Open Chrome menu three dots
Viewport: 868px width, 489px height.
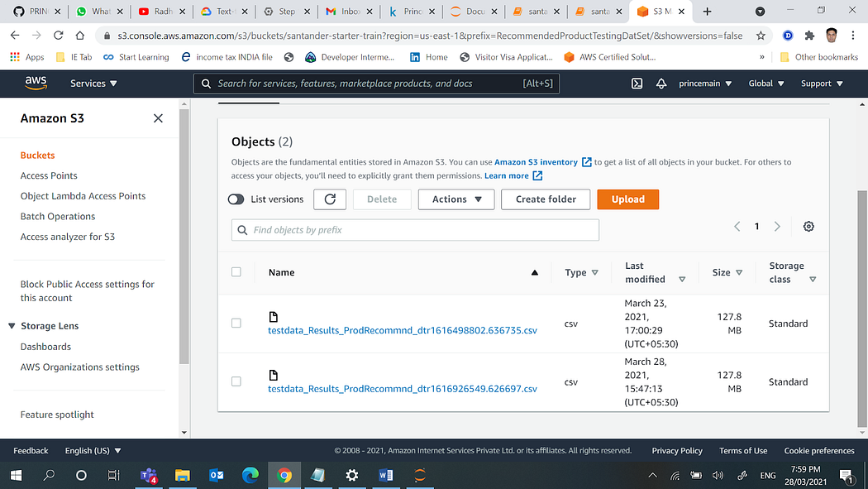(852, 36)
